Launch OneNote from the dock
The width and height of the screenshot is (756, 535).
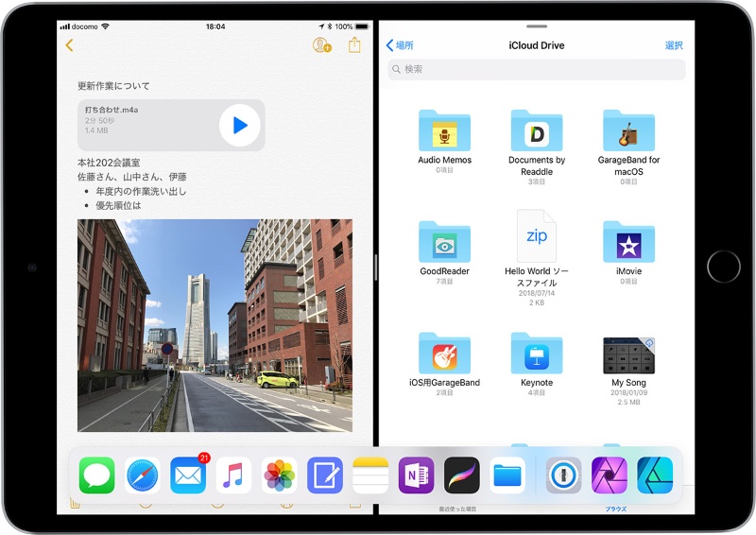tap(416, 475)
